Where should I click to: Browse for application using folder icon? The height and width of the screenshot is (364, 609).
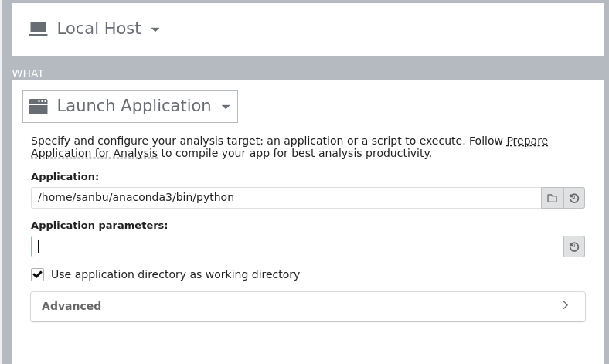[552, 198]
